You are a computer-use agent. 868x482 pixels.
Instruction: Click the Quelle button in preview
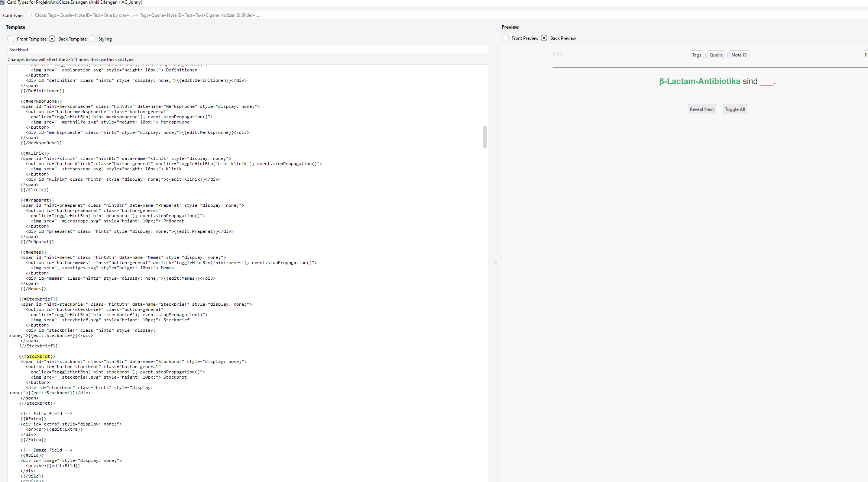(716, 55)
